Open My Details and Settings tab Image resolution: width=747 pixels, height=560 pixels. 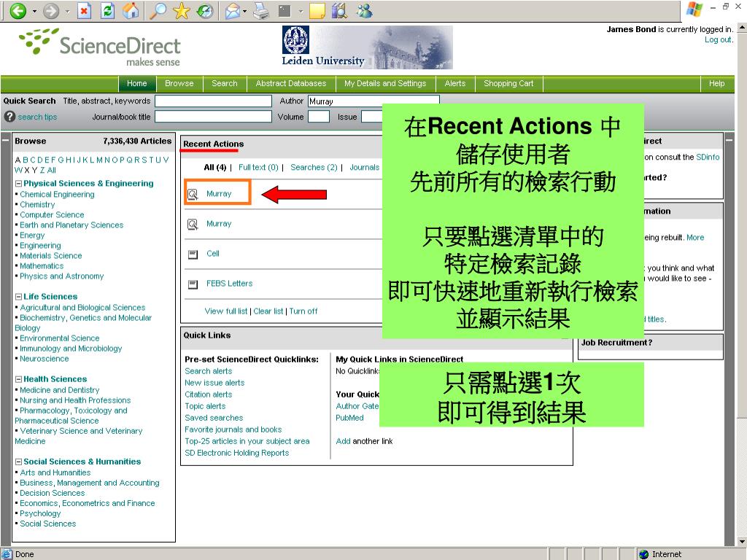[x=385, y=83]
